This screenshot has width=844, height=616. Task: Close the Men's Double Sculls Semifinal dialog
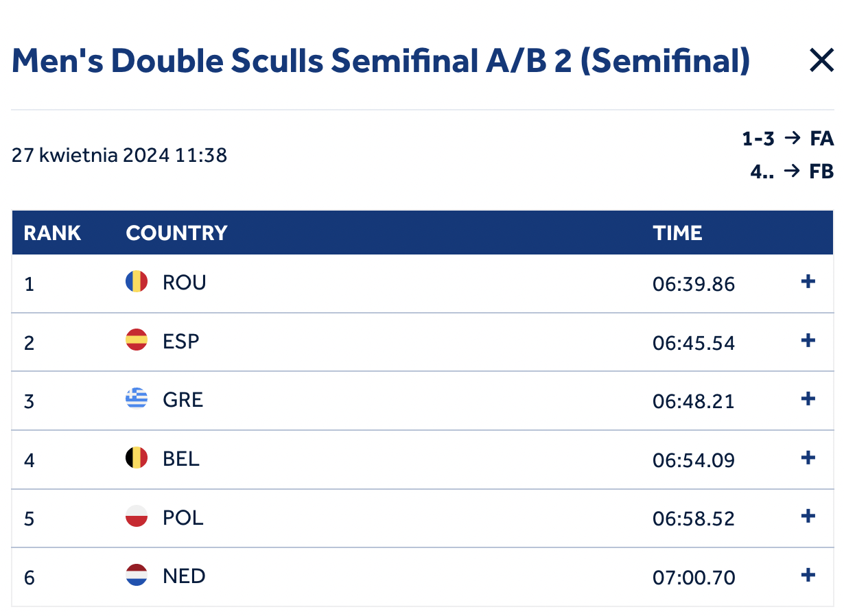click(821, 62)
